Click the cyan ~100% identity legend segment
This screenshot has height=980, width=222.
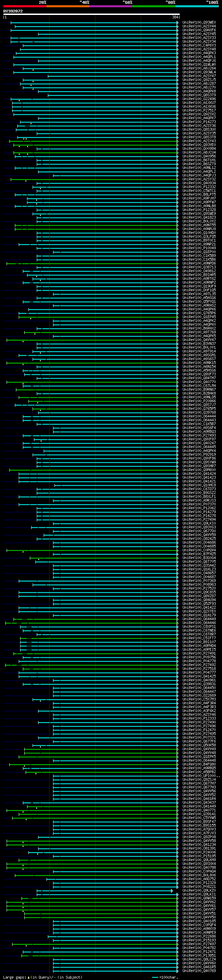197,6
